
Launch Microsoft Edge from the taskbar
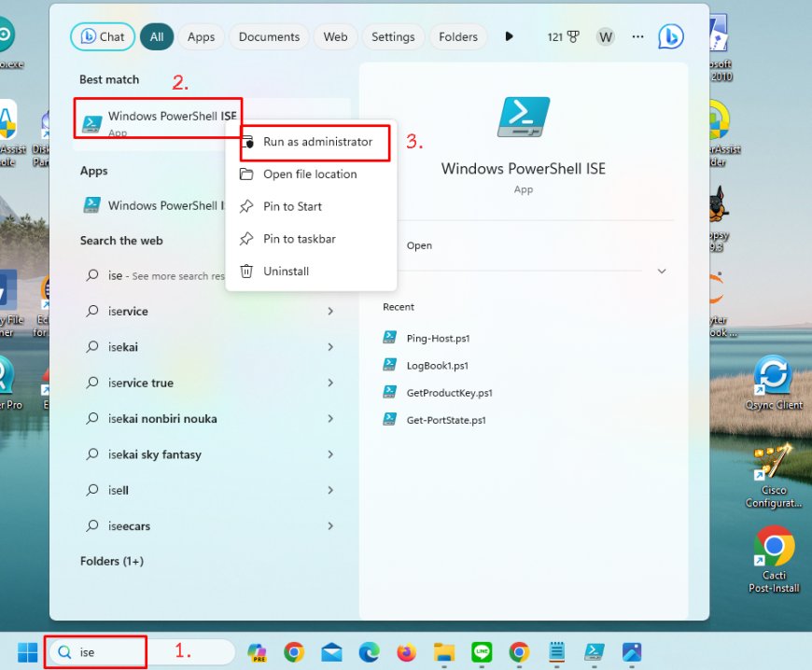coord(370,652)
